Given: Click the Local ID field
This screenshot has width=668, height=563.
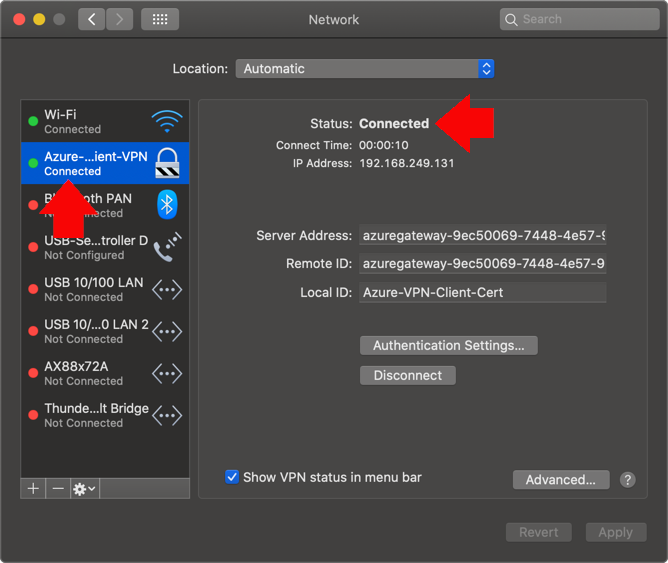Looking at the screenshot, I should [x=483, y=293].
